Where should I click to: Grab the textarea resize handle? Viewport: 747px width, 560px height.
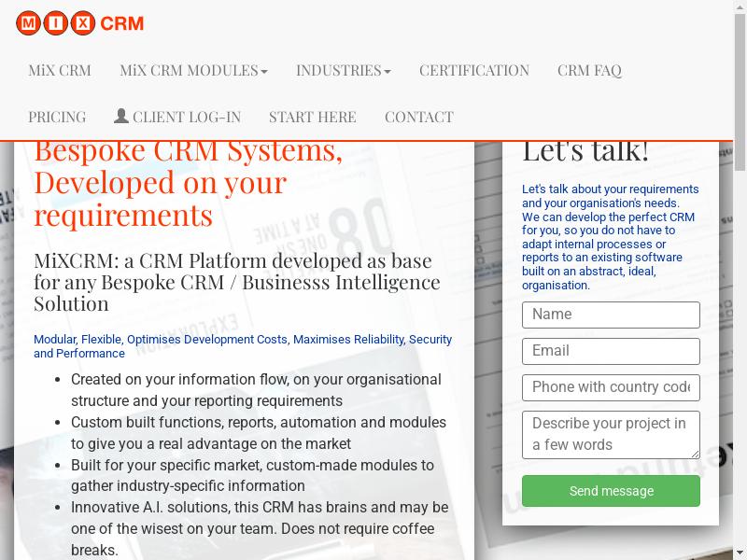[x=694, y=453]
